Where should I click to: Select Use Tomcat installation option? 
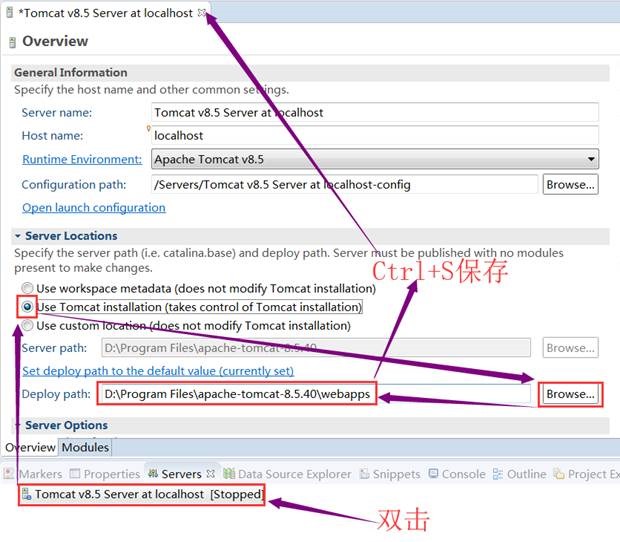click(27, 307)
